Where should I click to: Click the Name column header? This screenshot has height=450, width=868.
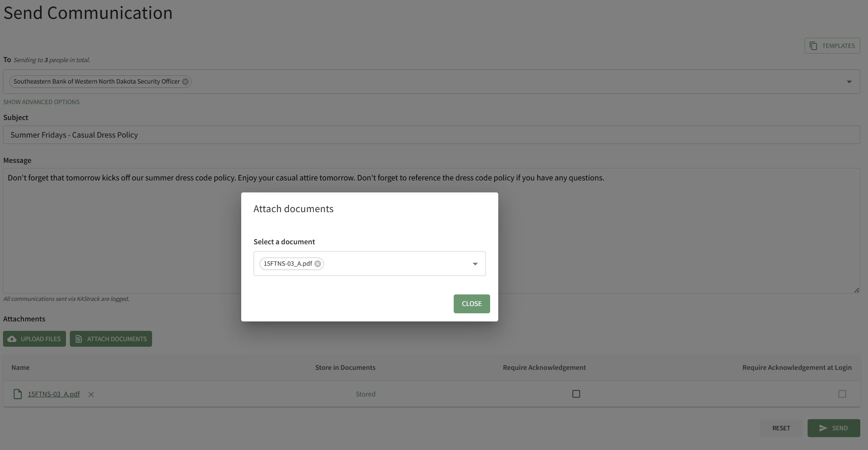click(x=21, y=367)
